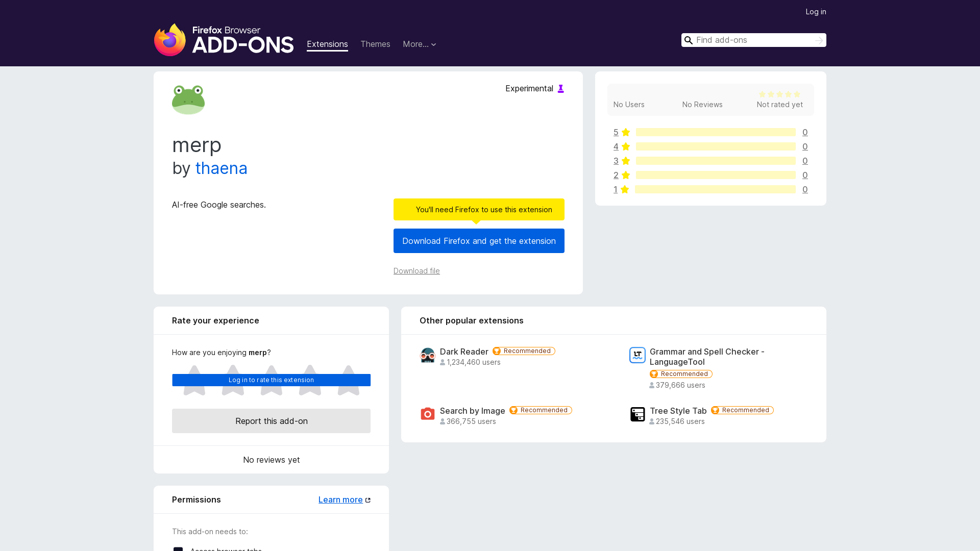Click the 'No reviews yet' text

point(271,460)
